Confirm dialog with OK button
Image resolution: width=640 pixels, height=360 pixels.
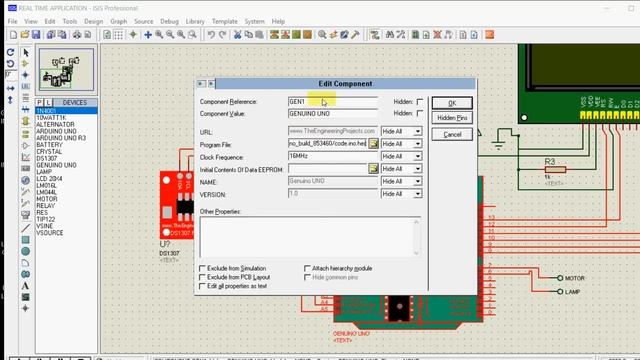click(x=452, y=103)
